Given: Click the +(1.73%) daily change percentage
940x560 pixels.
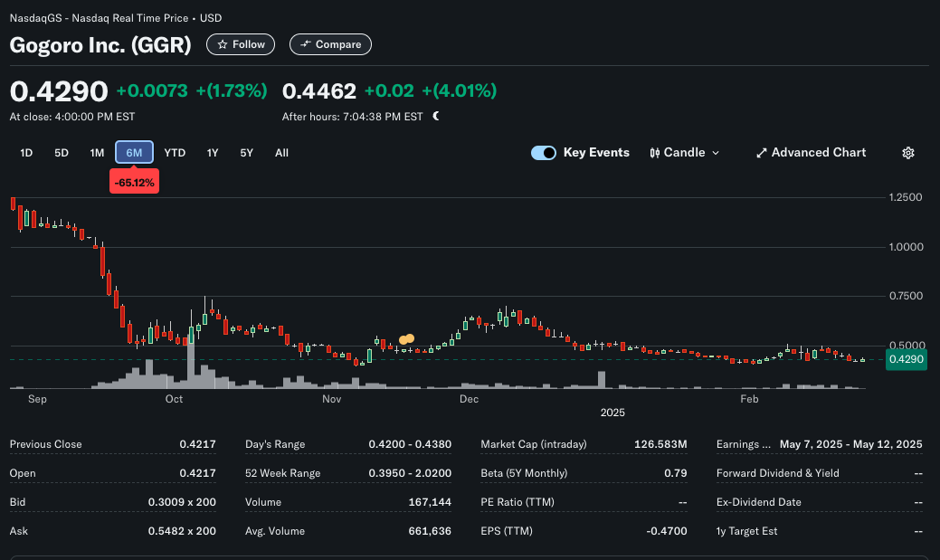Looking at the screenshot, I should [x=232, y=90].
